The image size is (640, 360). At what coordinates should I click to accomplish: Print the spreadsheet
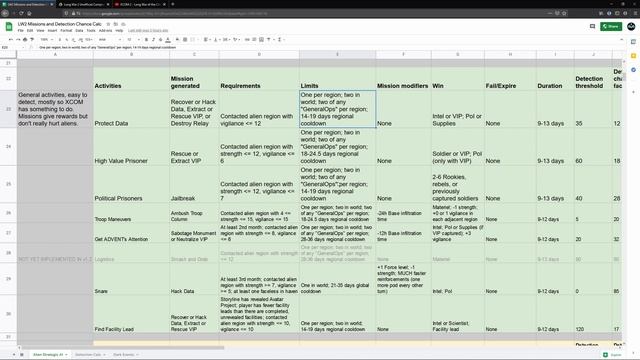tap(25, 40)
